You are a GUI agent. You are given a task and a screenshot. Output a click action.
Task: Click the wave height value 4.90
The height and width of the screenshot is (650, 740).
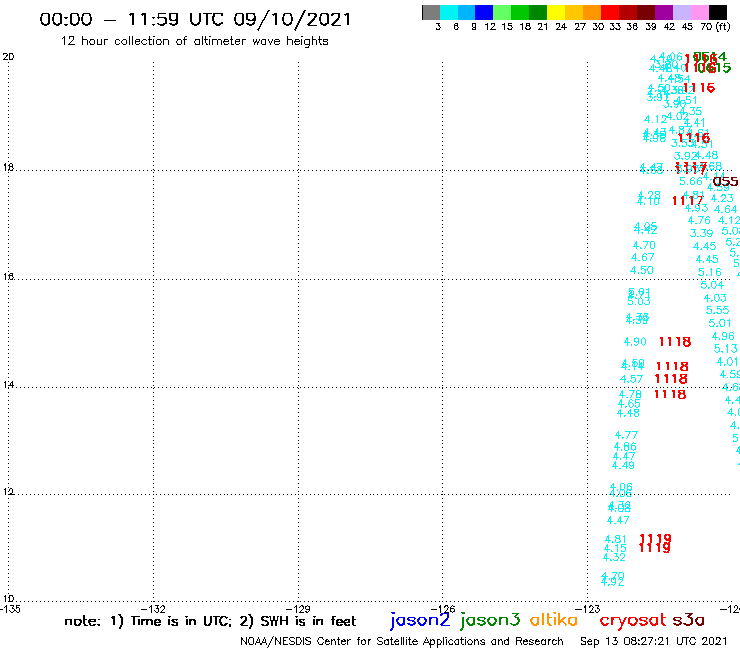[635, 341]
